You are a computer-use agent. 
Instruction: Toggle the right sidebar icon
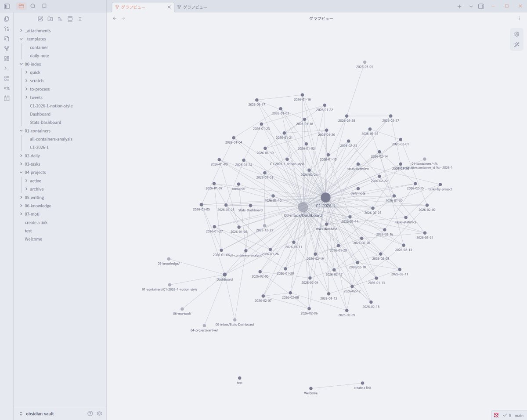coord(481,6)
